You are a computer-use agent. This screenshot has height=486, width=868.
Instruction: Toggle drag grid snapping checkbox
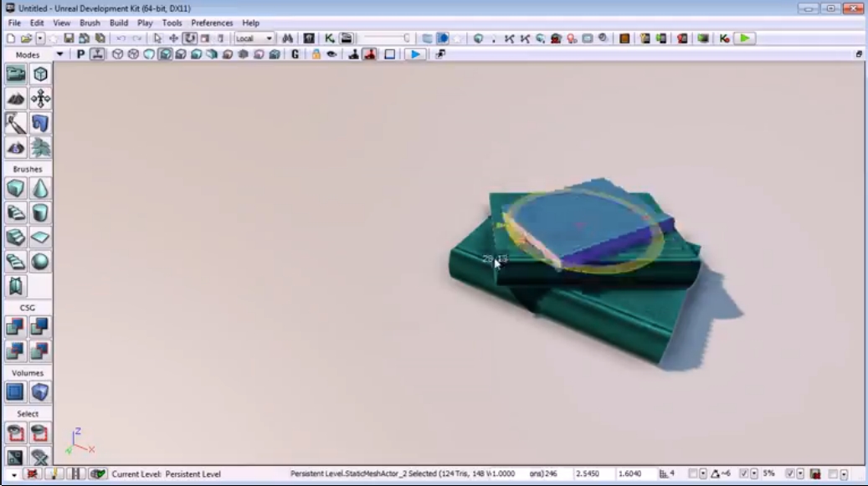point(692,473)
